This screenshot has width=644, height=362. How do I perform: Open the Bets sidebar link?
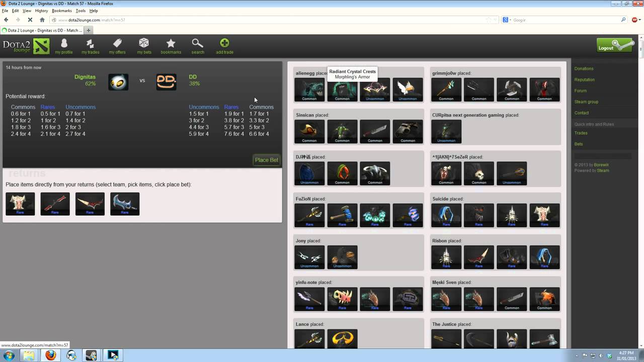click(579, 144)
